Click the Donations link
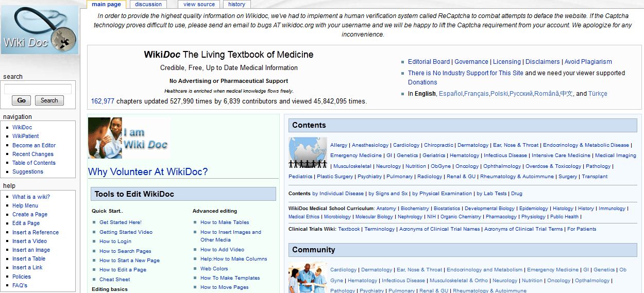This screenshot has width=644, height=293. point(422,82)
